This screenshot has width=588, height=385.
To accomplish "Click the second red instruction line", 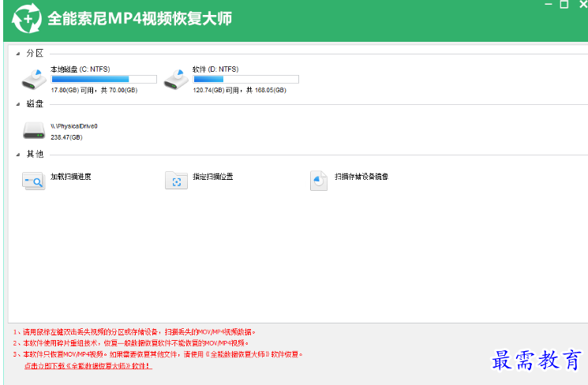I will coord(131,343).
